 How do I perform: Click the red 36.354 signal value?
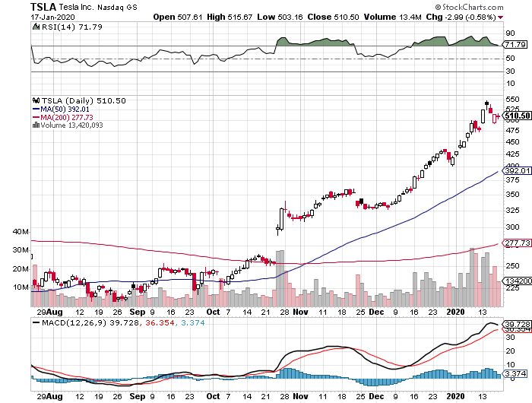pos(160,323)
